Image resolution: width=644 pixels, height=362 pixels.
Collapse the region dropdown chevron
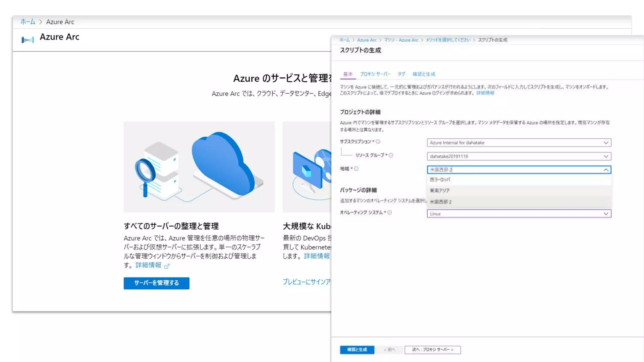tap(606, 170)
